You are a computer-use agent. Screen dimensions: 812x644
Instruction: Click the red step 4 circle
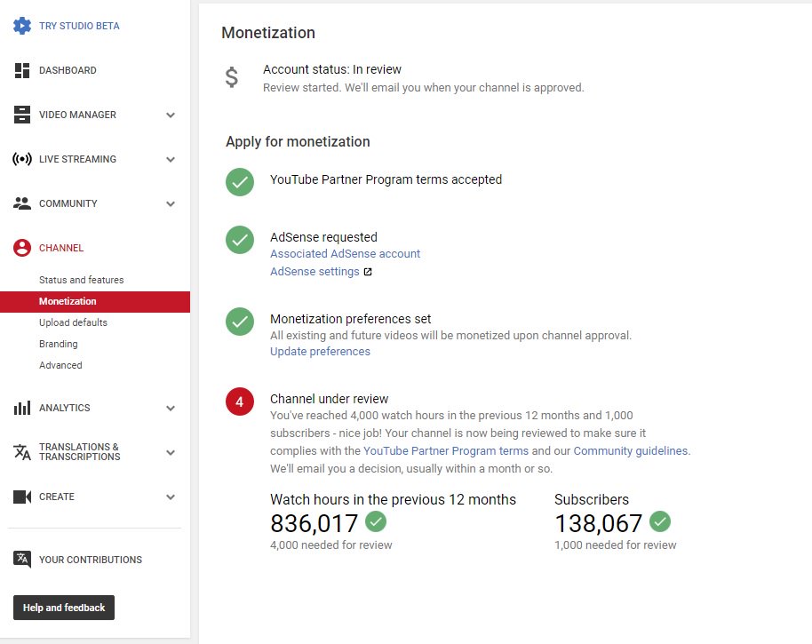[x=240, y=402]
